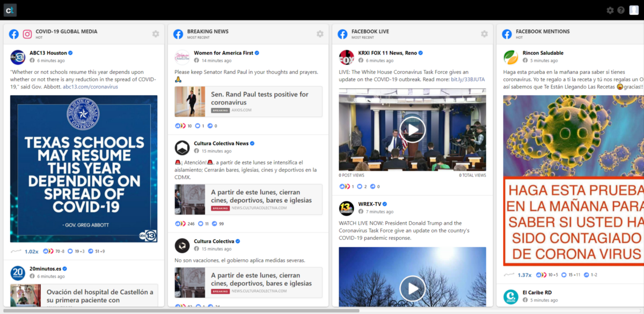Click Cultura Colectiva News avatar
Viewport: 644px width, 314px height.
pyautogui.click(x=182, y=148)
